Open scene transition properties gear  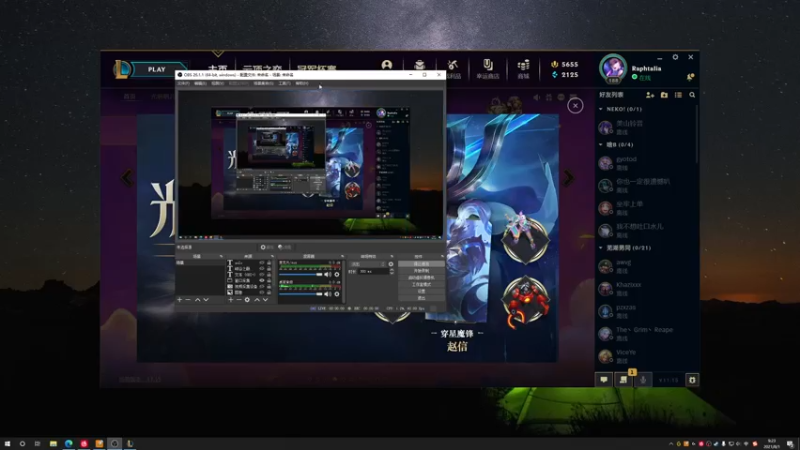pos(391,264)
